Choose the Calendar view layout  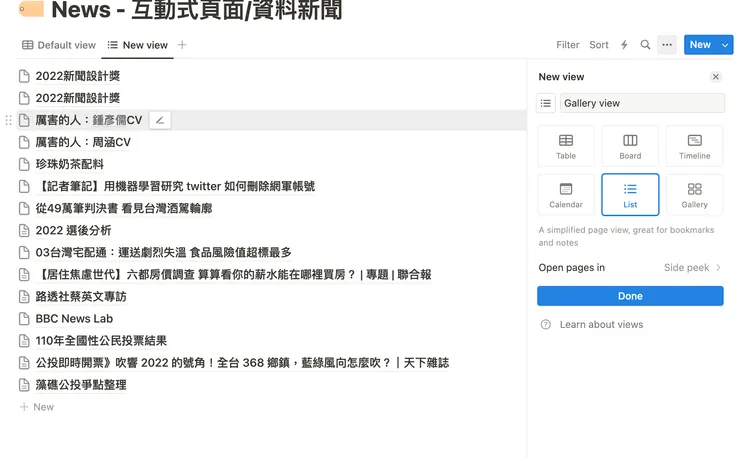pos(566,195)
